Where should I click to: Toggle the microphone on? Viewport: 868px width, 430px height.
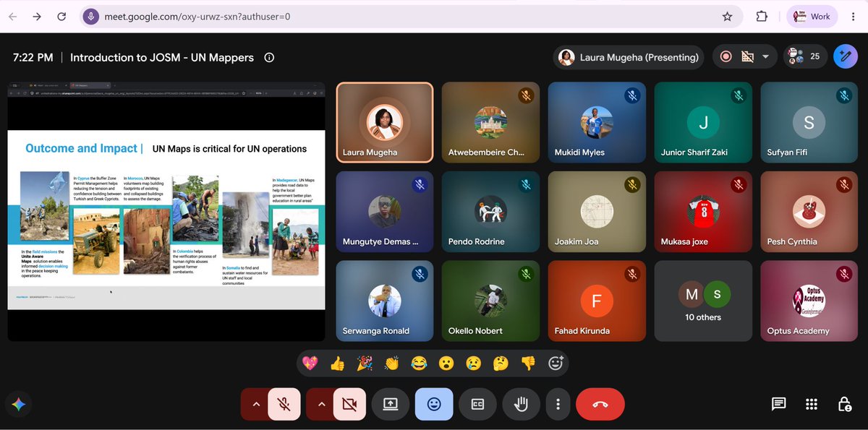284,405
